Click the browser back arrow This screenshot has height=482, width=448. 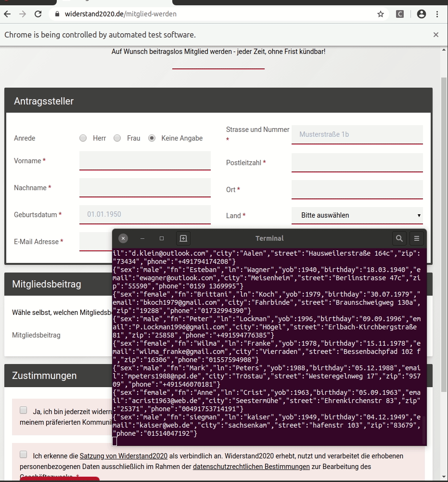click(x=7, y=14)
